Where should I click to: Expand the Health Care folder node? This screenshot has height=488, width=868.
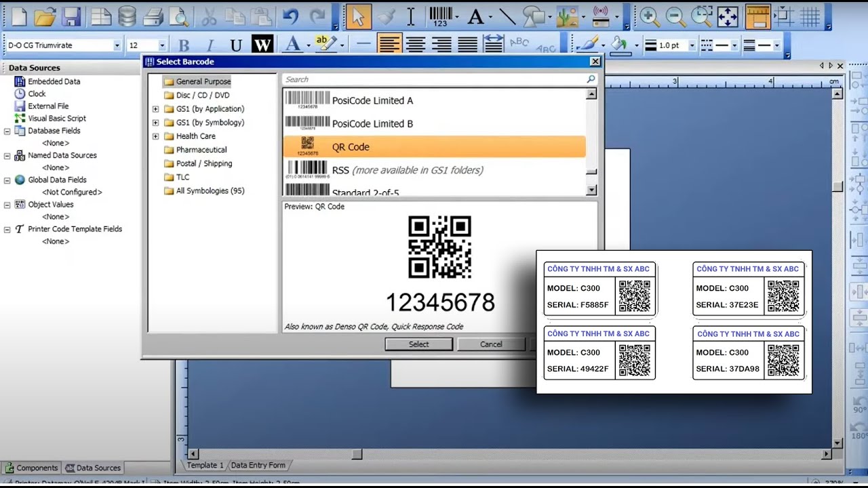pyautogui.click(x=155, y=136)
